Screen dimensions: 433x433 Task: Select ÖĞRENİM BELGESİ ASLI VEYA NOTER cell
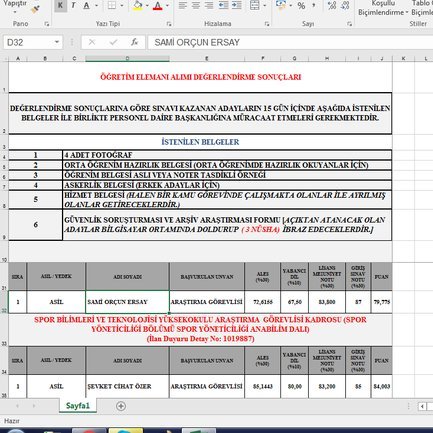[x=227, y=175]
